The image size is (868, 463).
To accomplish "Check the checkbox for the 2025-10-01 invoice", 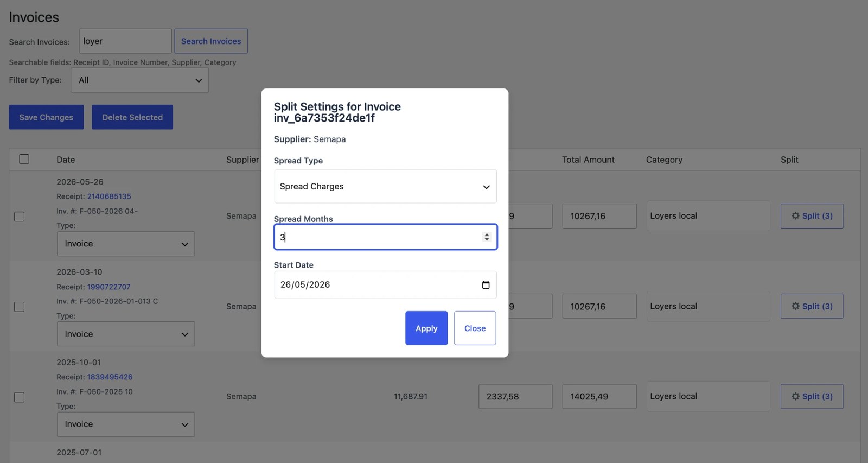I will coord(20,397).
